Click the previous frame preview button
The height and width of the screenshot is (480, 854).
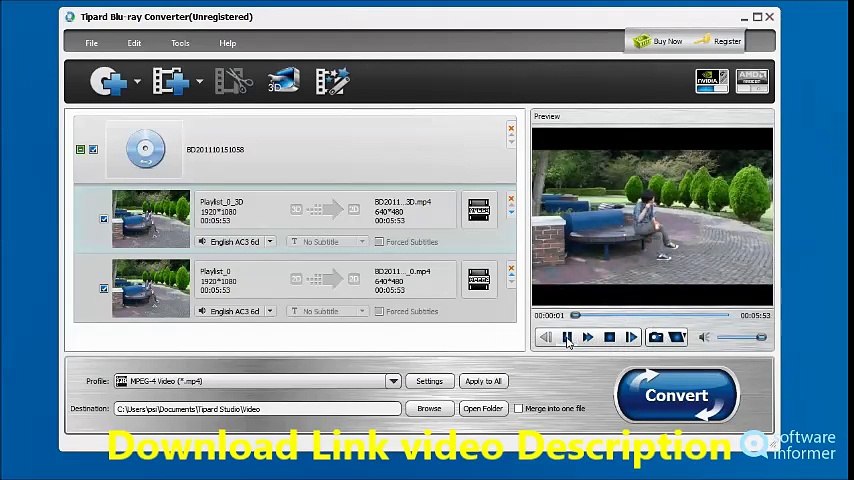pos(545,337)
